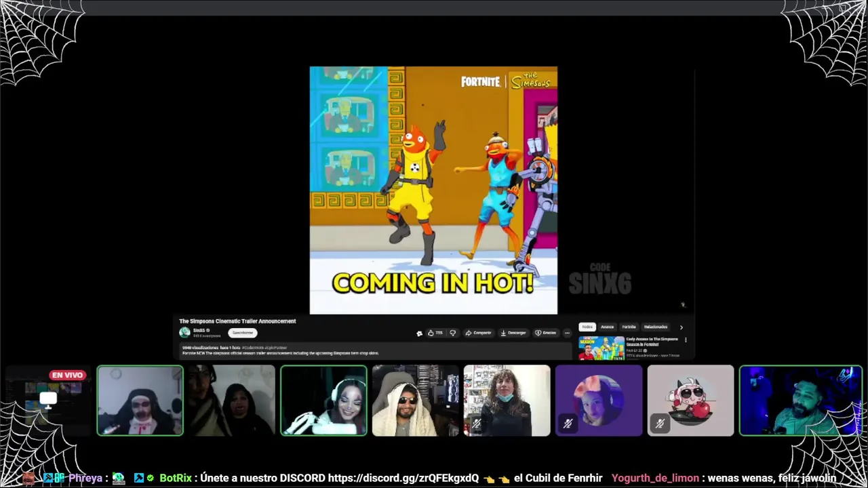868x488 pixels.
Task: Open the three-dot more actions menu beside Gracias
Action: [x=567, y=333]
